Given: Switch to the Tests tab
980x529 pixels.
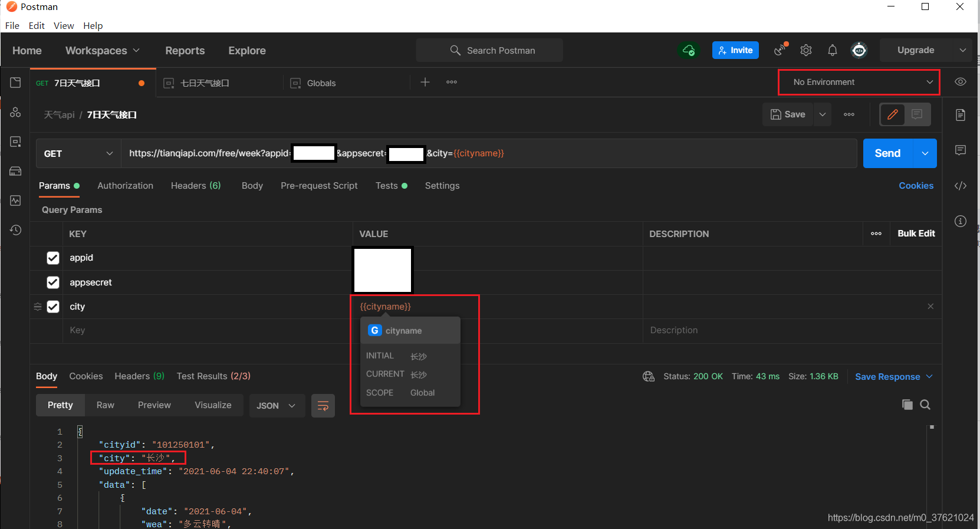Looking at the screenshot, I should (x=391, y=186).
